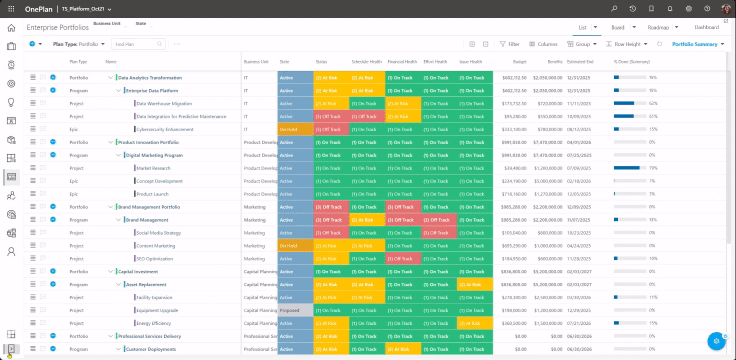The width and height of the screenshot is (736, 360).
Task: Switch to the Dashboard tab
Action: click(706, 27)
